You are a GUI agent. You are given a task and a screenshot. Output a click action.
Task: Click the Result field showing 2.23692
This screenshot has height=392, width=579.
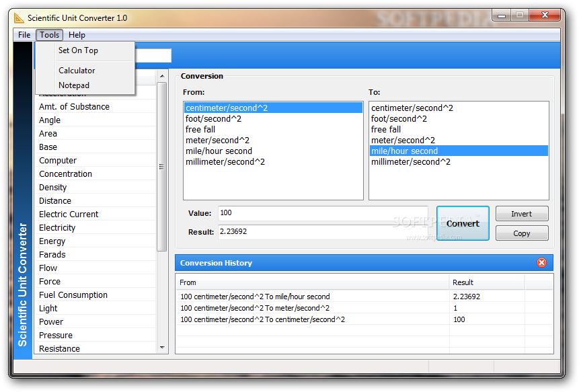point(323,232)
